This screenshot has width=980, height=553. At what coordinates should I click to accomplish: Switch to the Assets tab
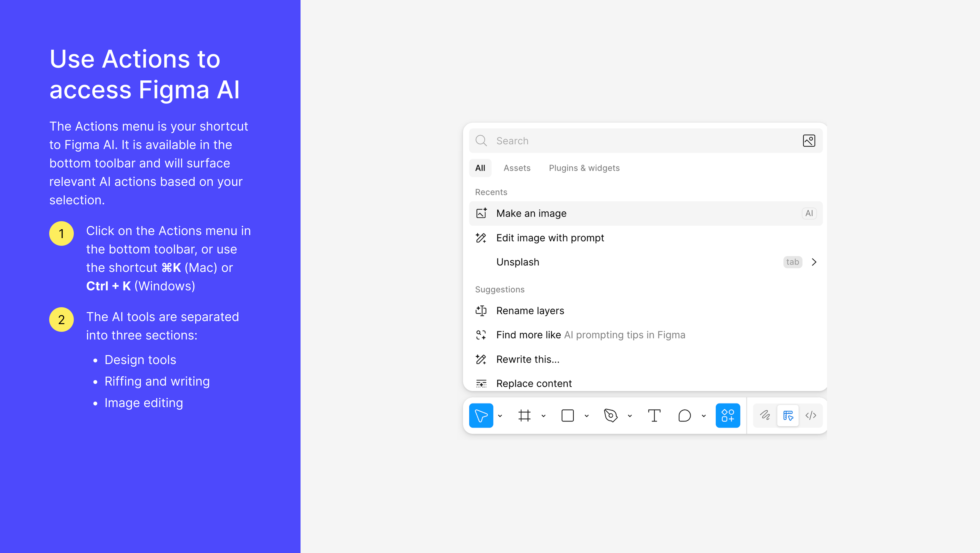tap(517, 168)
